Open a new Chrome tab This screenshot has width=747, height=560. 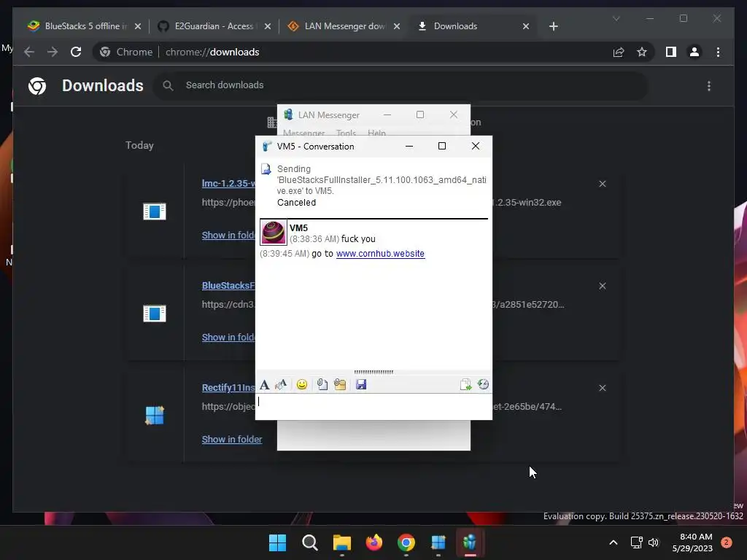tap(553, 26)
